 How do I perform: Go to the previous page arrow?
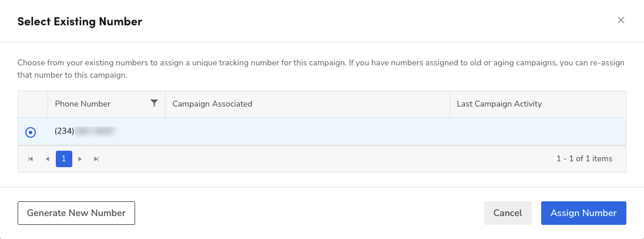pyautogui.click(x=47, y=159)
